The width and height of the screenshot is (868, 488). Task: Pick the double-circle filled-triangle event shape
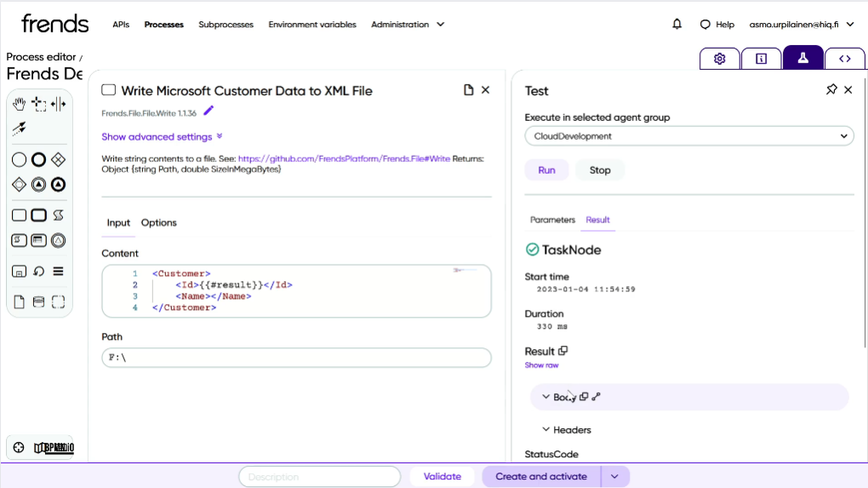coord(39,185)
